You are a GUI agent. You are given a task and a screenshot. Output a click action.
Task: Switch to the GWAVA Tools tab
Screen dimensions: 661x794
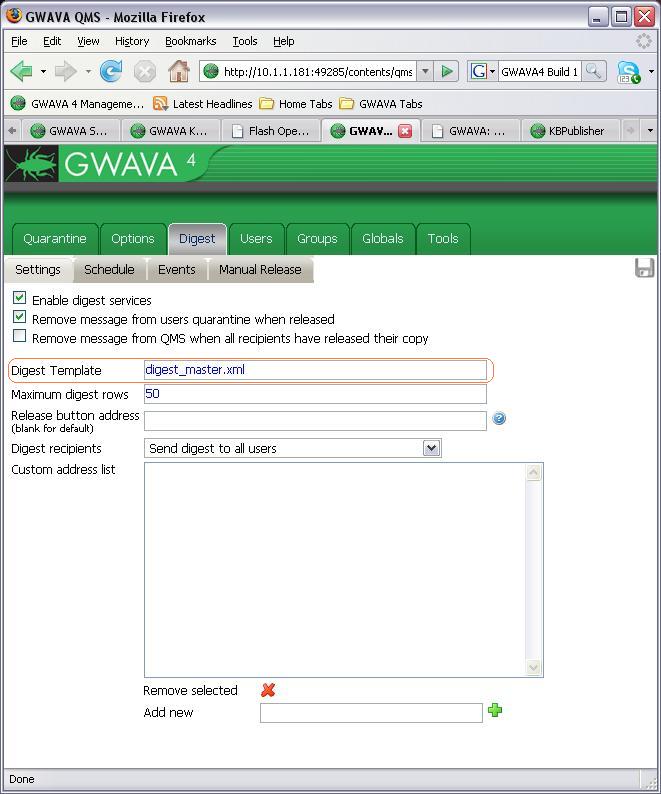pos(443,239)
